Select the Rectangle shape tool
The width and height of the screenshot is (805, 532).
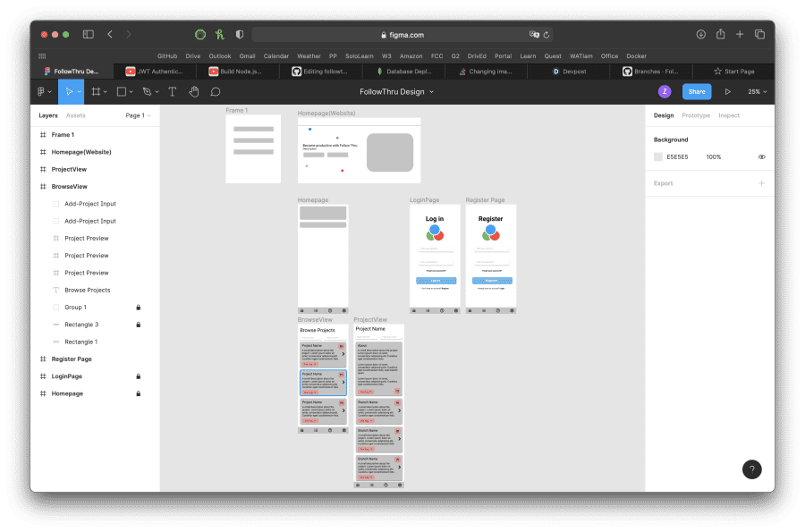(x=122, y=92)
